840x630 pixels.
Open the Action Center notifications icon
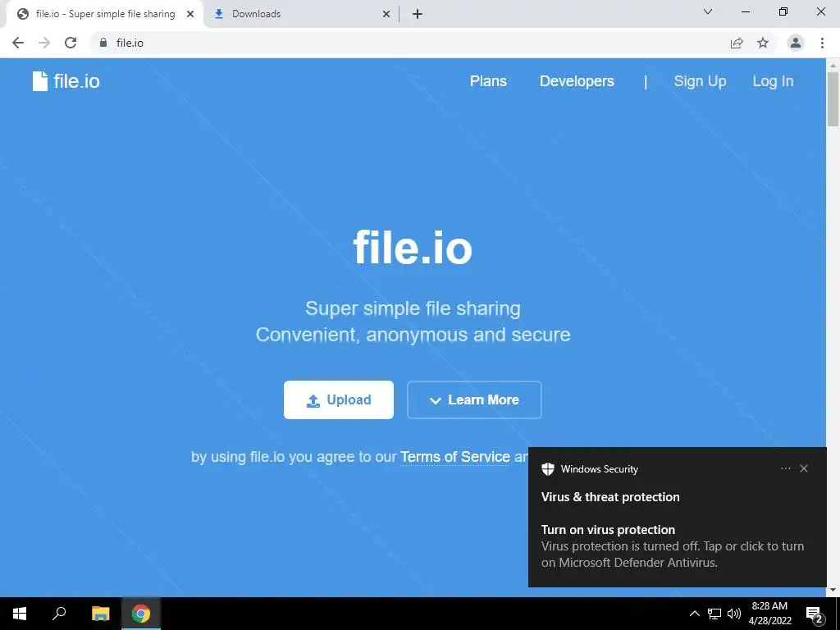tap(815, 614)
